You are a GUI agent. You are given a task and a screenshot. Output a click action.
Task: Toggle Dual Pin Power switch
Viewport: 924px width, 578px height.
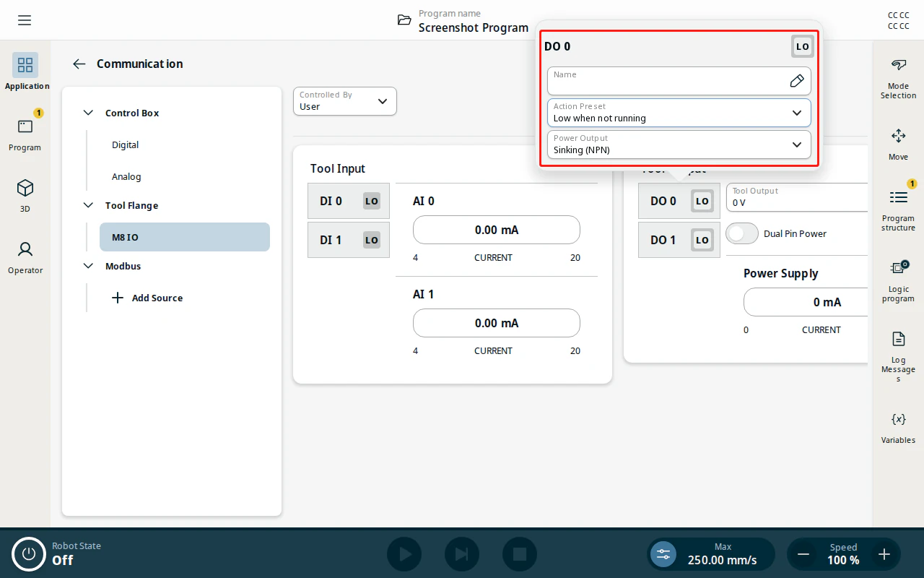pos(742,233)
